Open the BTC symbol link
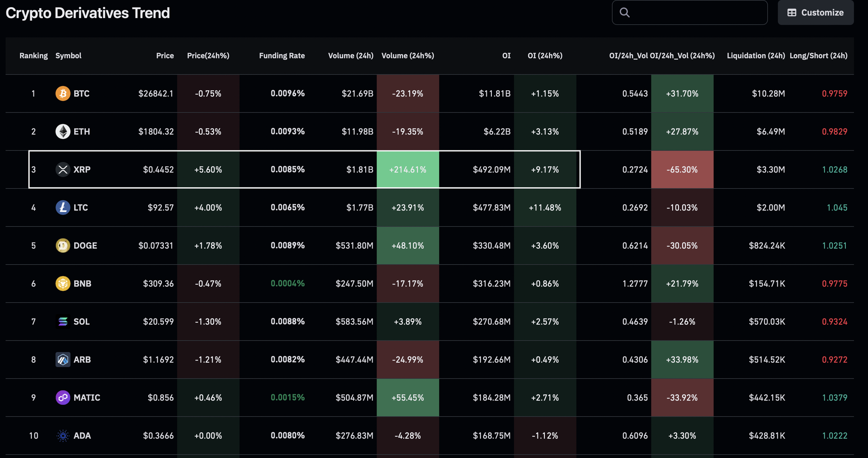Image resolution: width=868 pixels, height=458 pixels. pos(81,93)
